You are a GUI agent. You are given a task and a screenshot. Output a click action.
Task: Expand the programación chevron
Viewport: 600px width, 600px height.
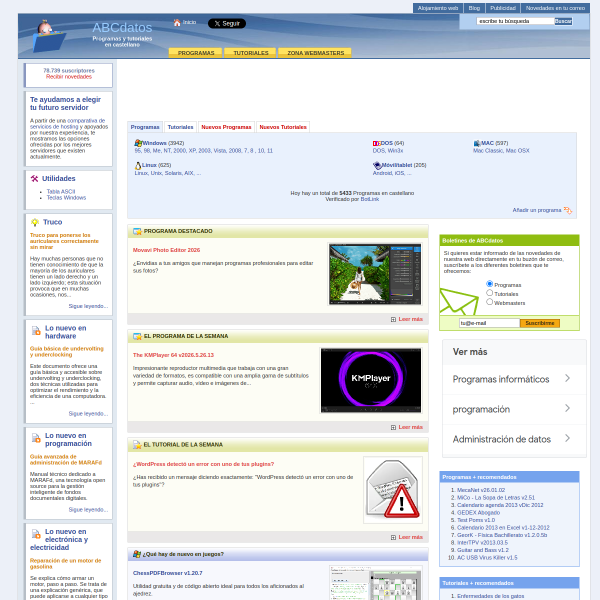pos(567,408)
